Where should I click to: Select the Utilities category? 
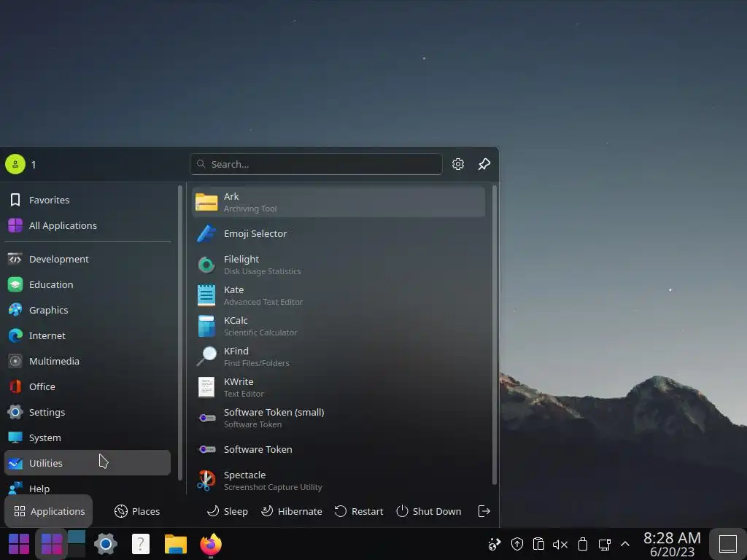coord(88,463)
